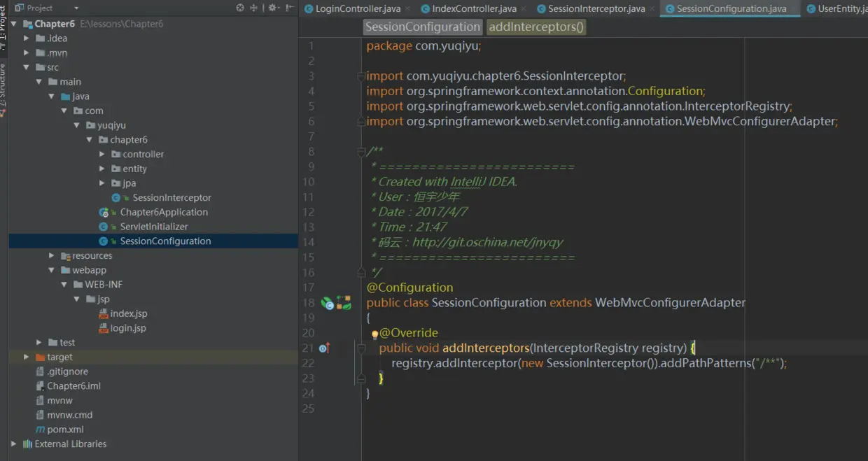Image resolution: width=868 pixels, height=461 pixels.
Task: Click the addInterceptors() breadcrumb
Action: (536, 27)
